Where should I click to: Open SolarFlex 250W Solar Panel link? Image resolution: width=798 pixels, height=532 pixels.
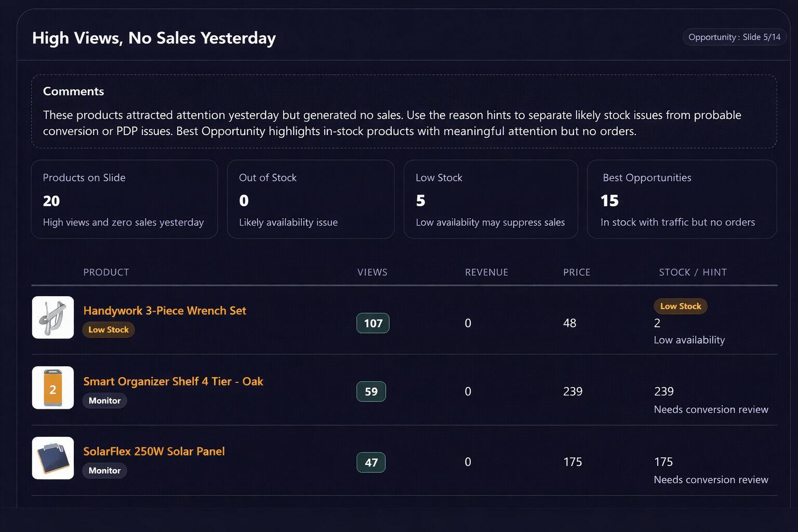click(154, 451)
